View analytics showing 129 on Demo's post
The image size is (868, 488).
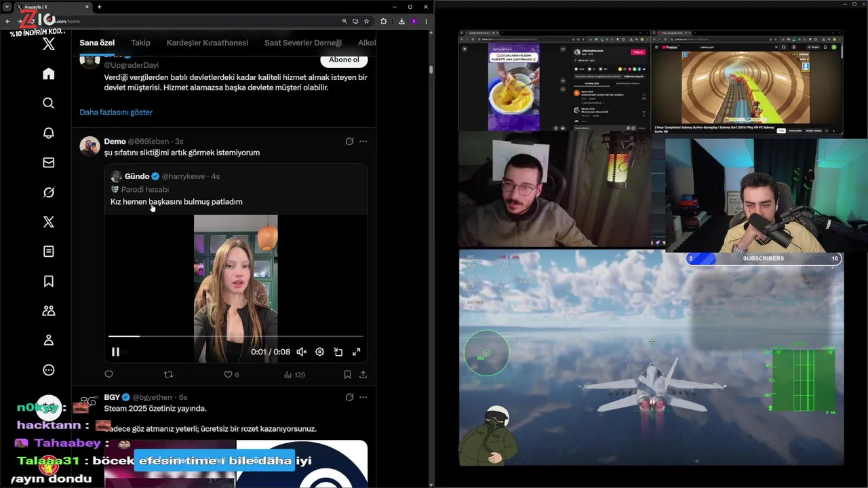(294, 374)
